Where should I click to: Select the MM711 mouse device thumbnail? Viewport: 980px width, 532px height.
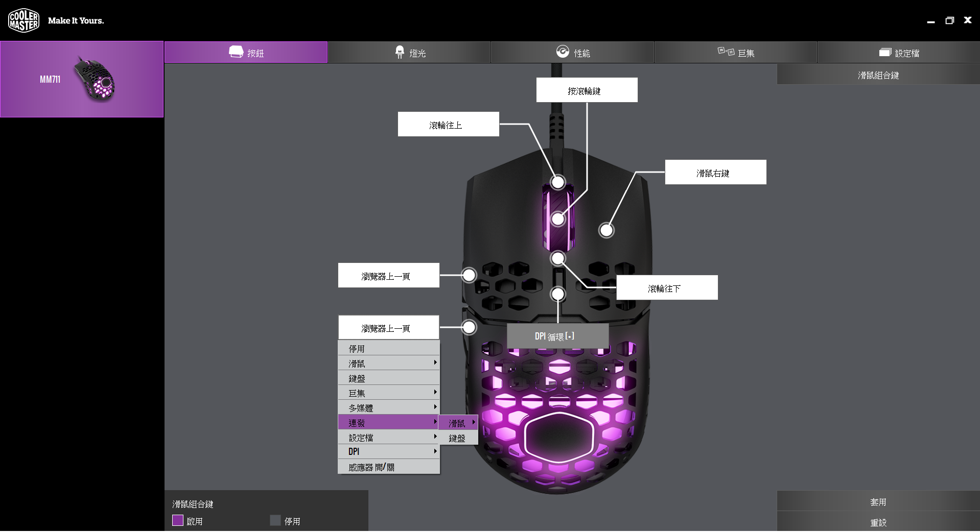point(82,79)
